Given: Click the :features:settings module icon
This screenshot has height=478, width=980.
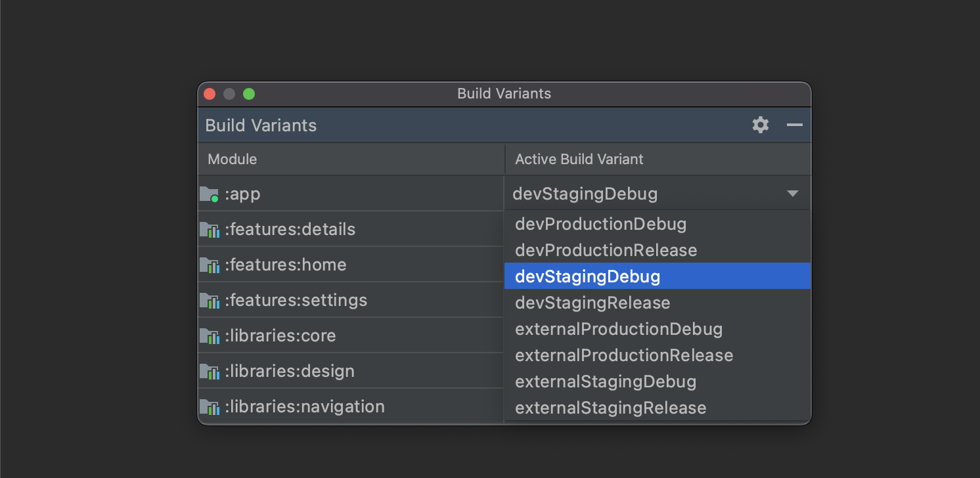Looking at the screenshot, I should coord(209,301).
